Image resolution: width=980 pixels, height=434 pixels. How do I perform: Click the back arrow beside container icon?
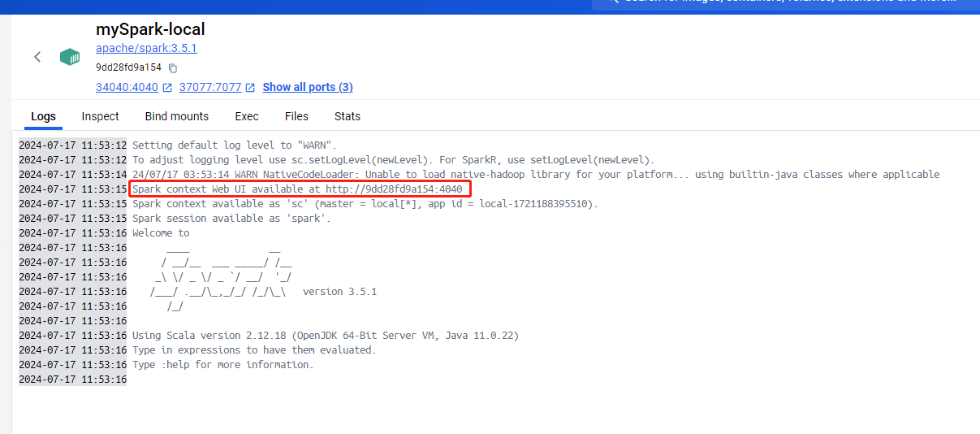pos(37,57)
